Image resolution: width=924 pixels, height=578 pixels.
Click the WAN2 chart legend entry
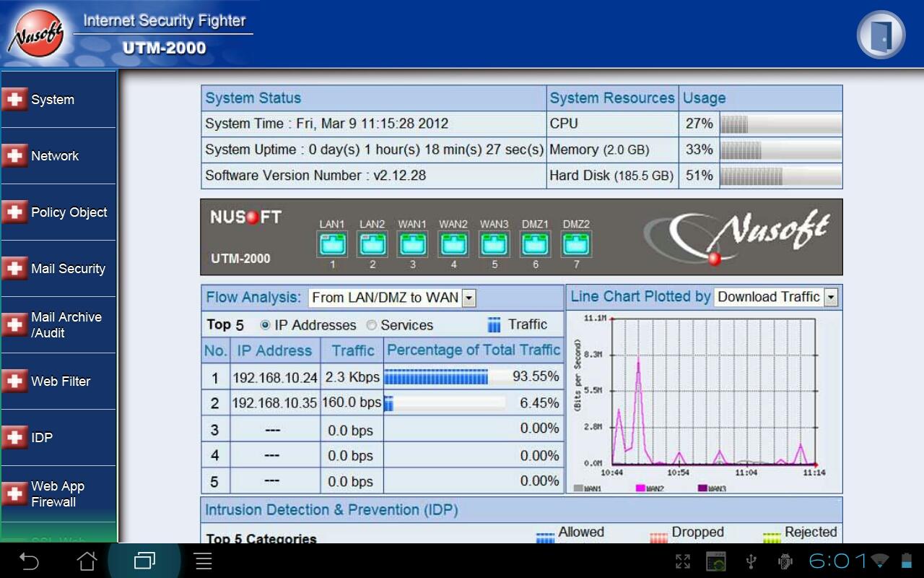tap(650, 489)
